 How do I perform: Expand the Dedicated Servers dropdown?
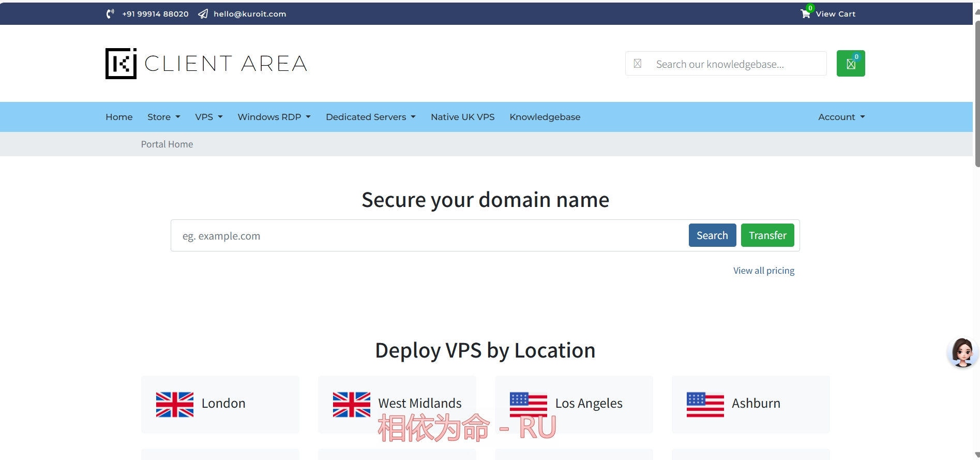click(x=370, y=117)
